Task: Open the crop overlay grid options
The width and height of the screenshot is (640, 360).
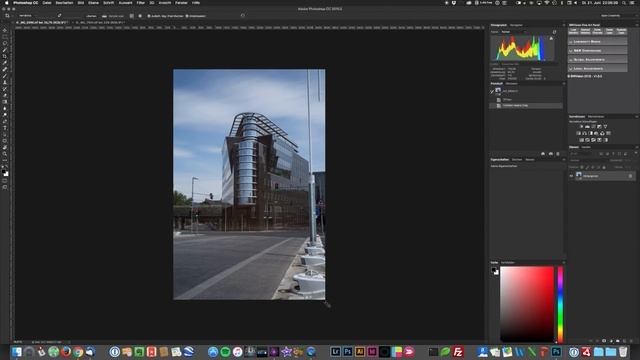Action: tap(131, 16)
